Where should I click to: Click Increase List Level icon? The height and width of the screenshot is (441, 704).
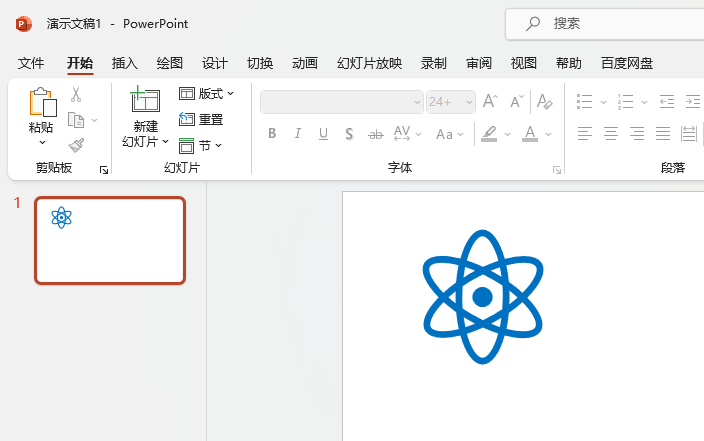pos(693,101)
